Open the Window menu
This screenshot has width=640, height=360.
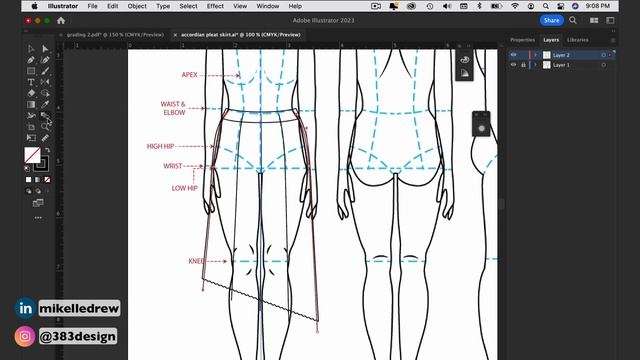click(x=268, y=6)
